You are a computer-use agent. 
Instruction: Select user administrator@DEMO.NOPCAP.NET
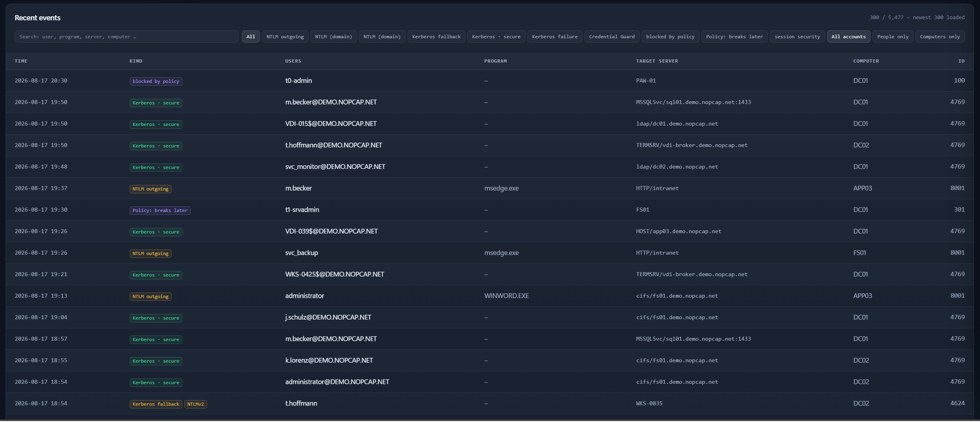[337, 382]
